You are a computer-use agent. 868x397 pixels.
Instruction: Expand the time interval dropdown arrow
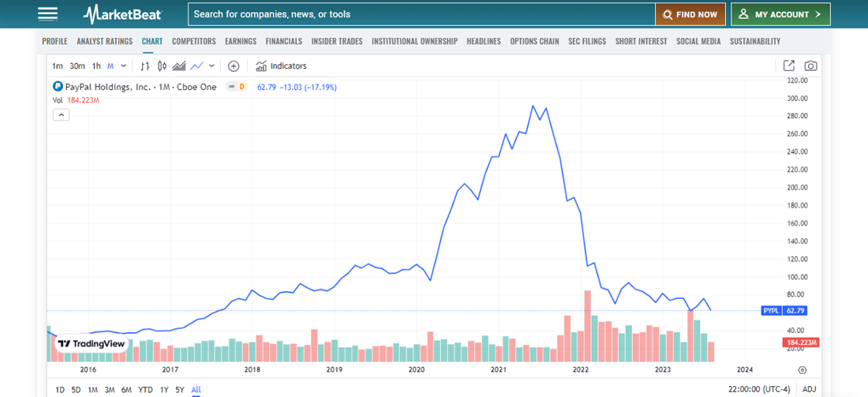[124, 66]
